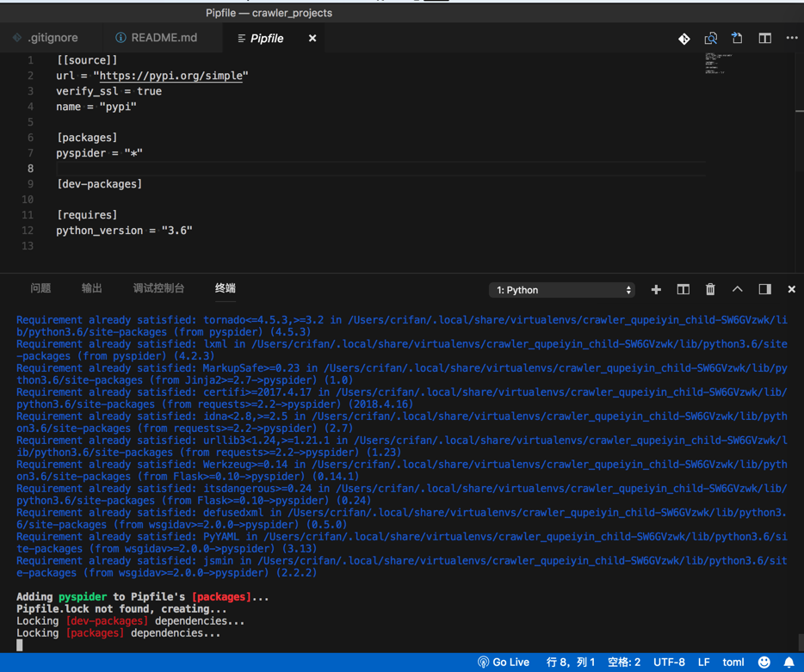Image resolution: width=804 pixels, height=672 pixels.
Task: Move panel to the right side
Action: 764,290
